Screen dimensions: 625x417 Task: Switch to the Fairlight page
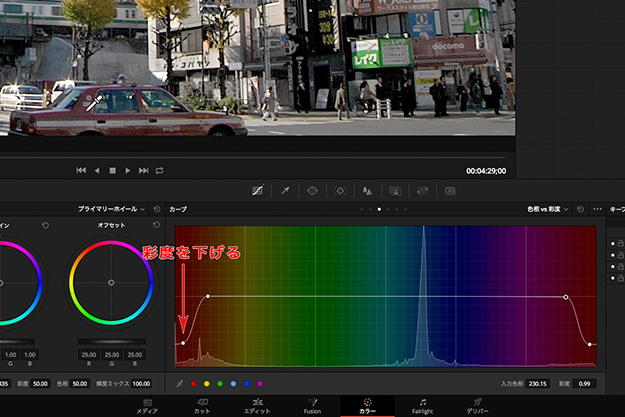[x=423, y=405]
